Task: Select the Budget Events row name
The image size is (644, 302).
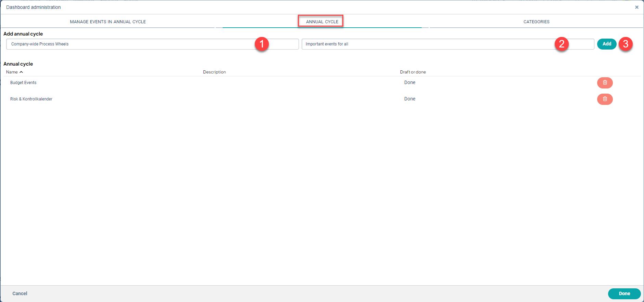Action: coord(23,83)
